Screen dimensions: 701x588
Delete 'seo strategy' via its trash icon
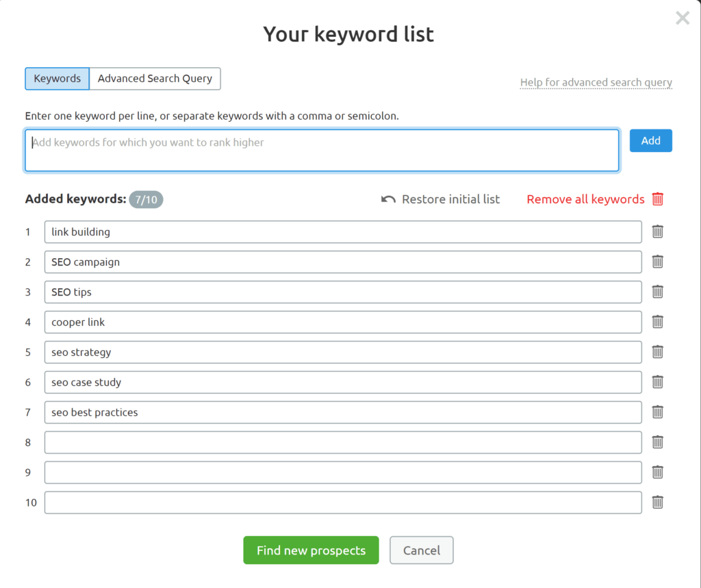pos(657,352)
